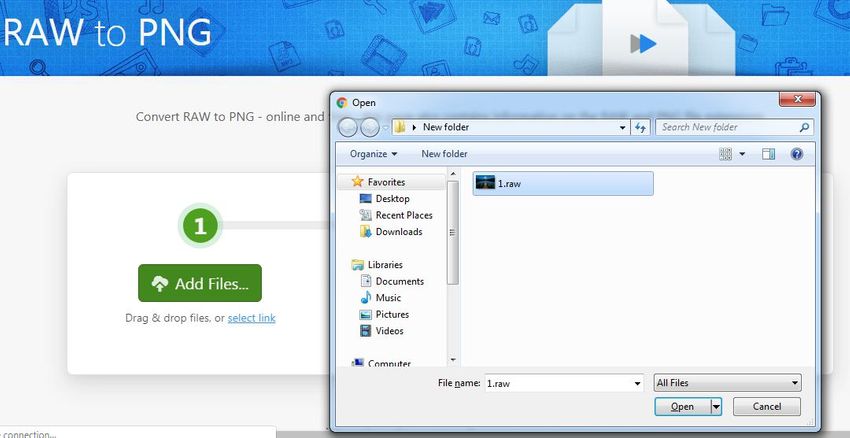Image resolution: width=850 pixels, height=438 pixels.
Task: Click the Favorites star heading
Action: pos(385,183)
